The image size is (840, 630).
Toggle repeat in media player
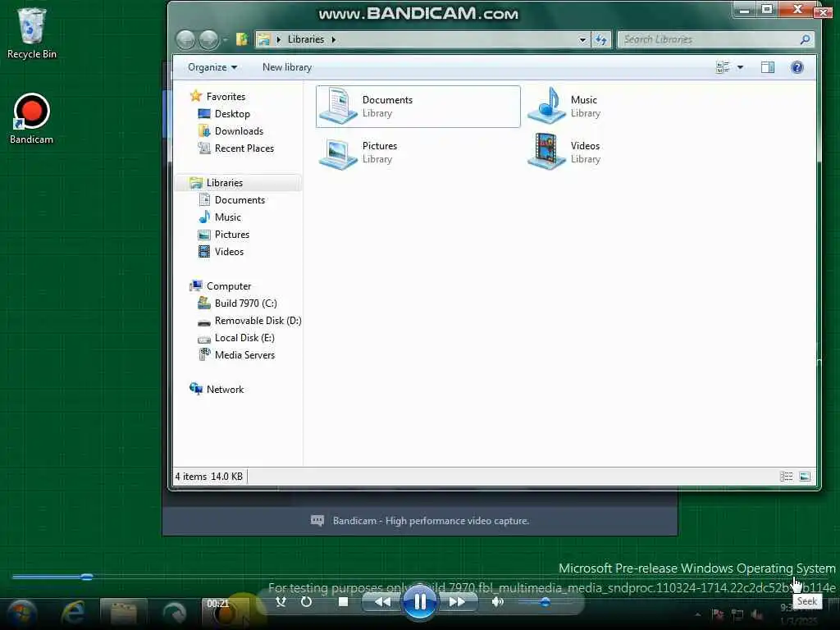click(306, 601)
